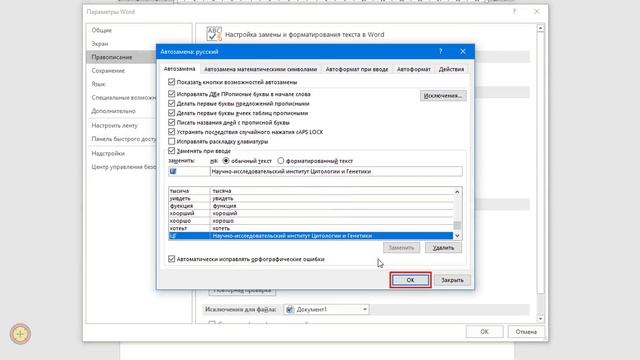Click the на field with Научно-исследовательский институт
Screen dimensions: 640x360
click(x=336, y=171)
